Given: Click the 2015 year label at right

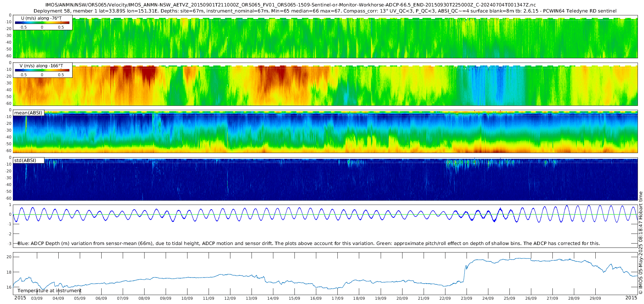Looking at the screenshot, I should pyautogui.click(x=631, y=298).
